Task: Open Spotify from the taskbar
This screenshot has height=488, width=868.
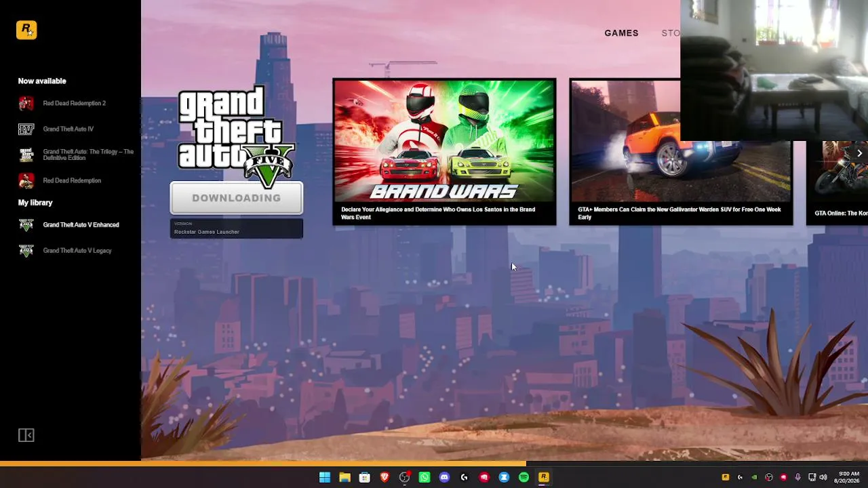Action: tap(524, 477)
